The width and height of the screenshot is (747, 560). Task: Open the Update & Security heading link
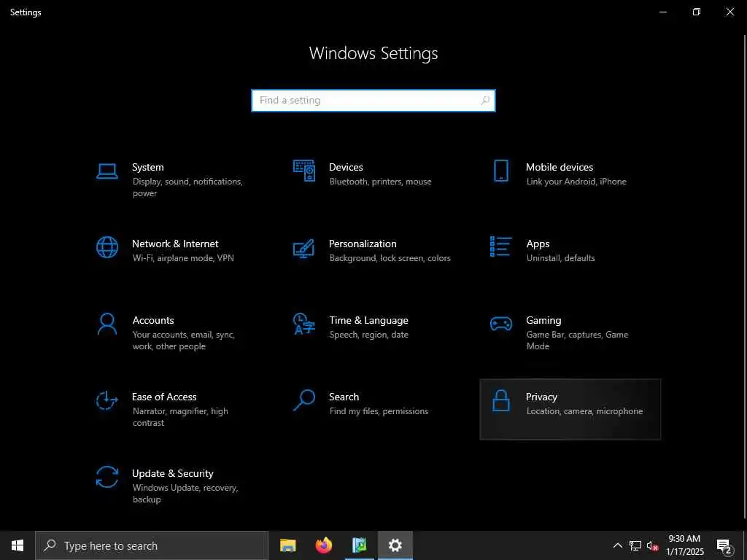(x=172, y=473)
